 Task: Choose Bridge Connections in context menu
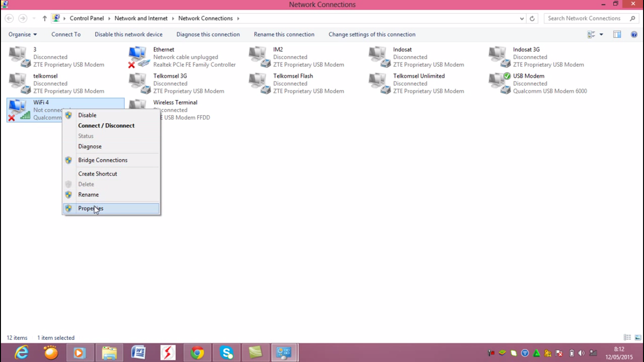click(x=111, y=160)
